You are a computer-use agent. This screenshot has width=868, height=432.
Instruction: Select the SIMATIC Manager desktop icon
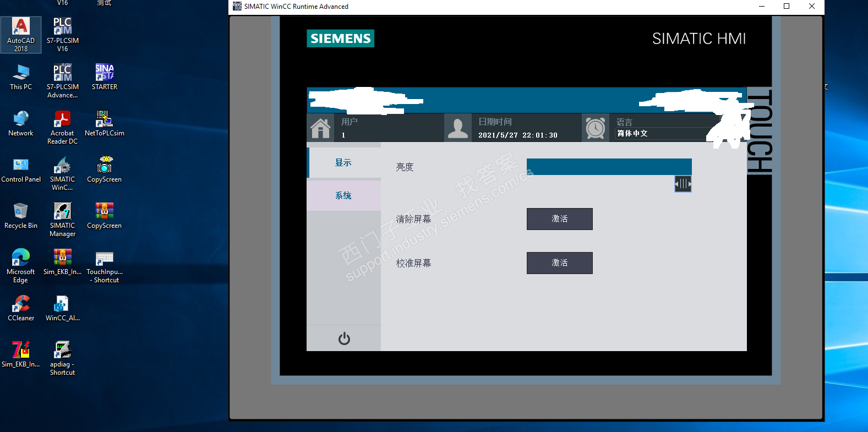point(63,220)
